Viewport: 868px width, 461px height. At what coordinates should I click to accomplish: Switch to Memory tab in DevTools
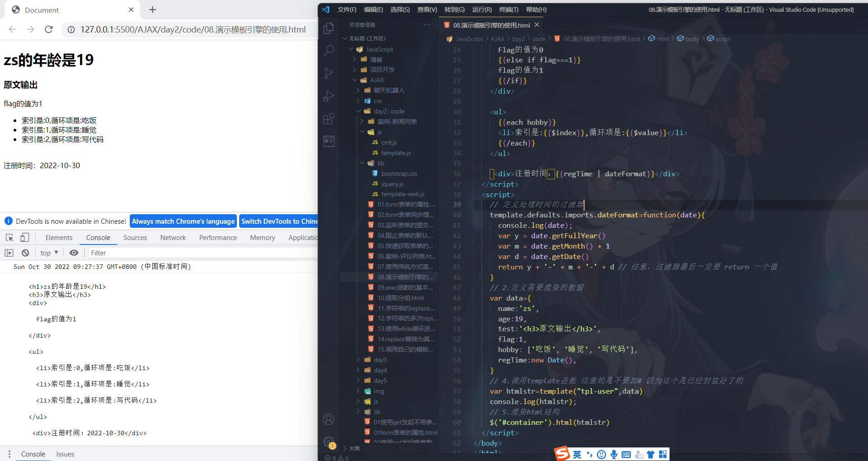click(262, 237)
